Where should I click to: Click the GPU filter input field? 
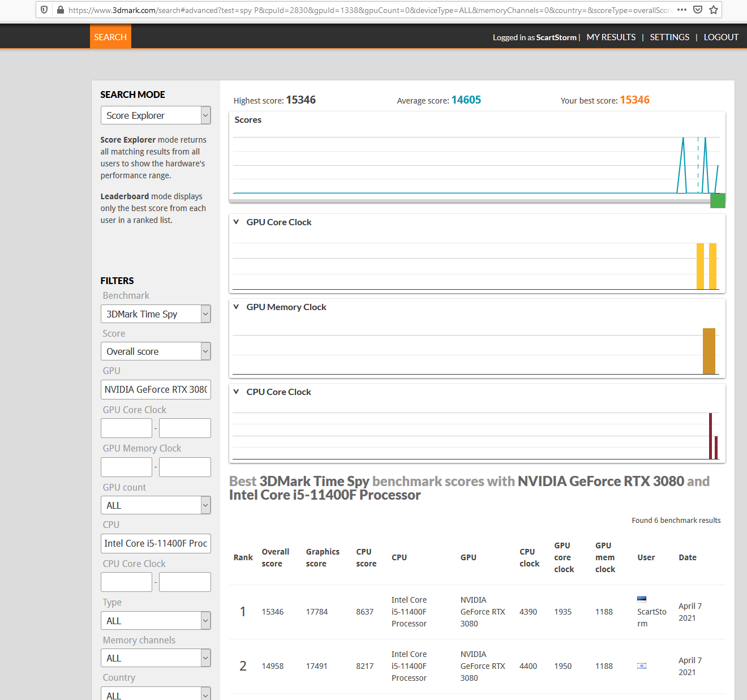[156, 389]
